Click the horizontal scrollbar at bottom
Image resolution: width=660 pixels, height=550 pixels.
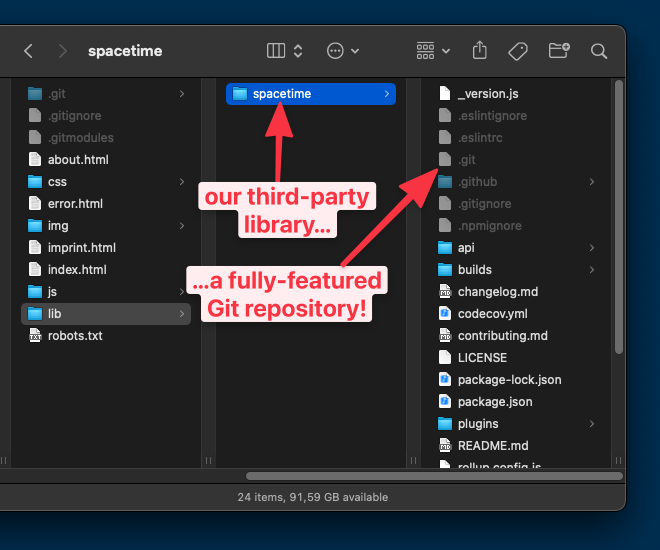pos(430,476)
